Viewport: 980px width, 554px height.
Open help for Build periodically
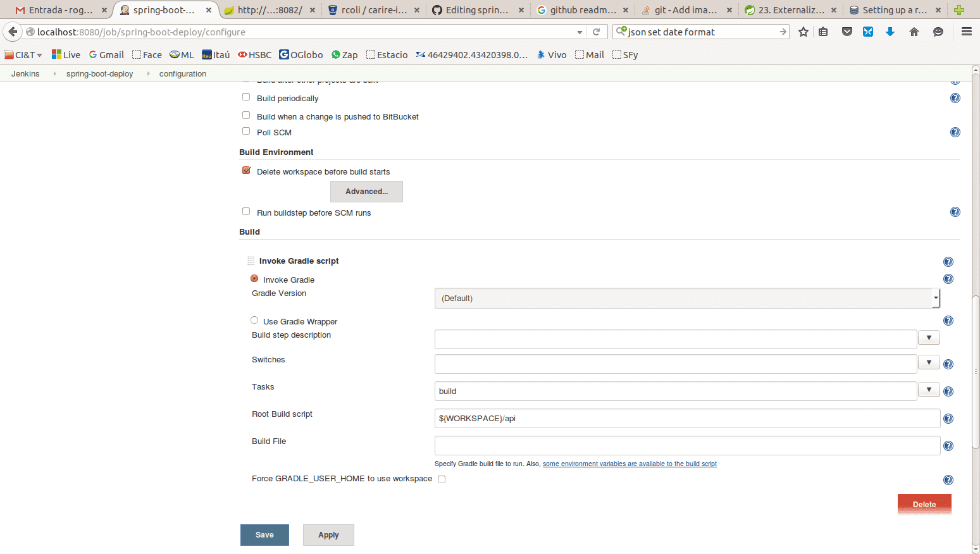[x=955, y=98]
